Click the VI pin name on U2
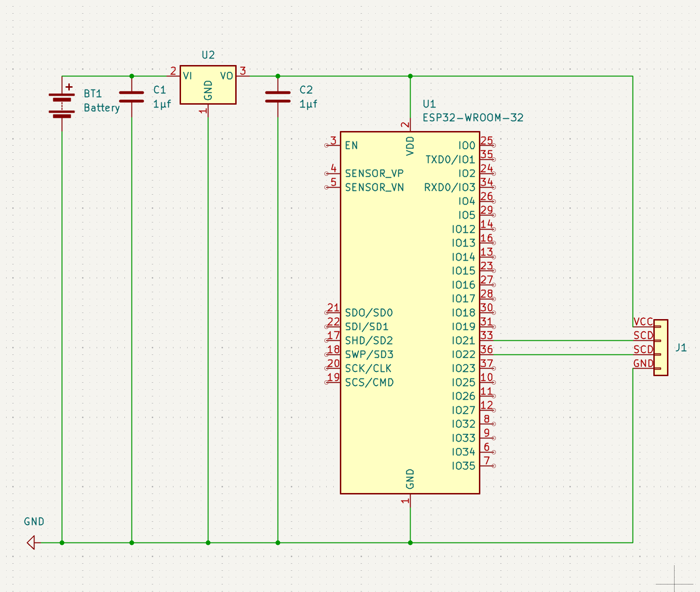The image size is (700, 592). [188, 76]
